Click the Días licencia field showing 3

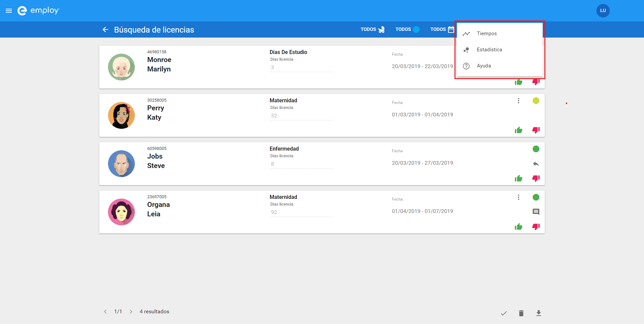point(301,67)
